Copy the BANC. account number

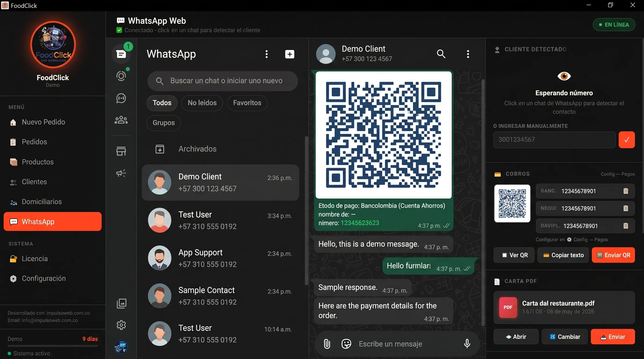click(626, 191)
